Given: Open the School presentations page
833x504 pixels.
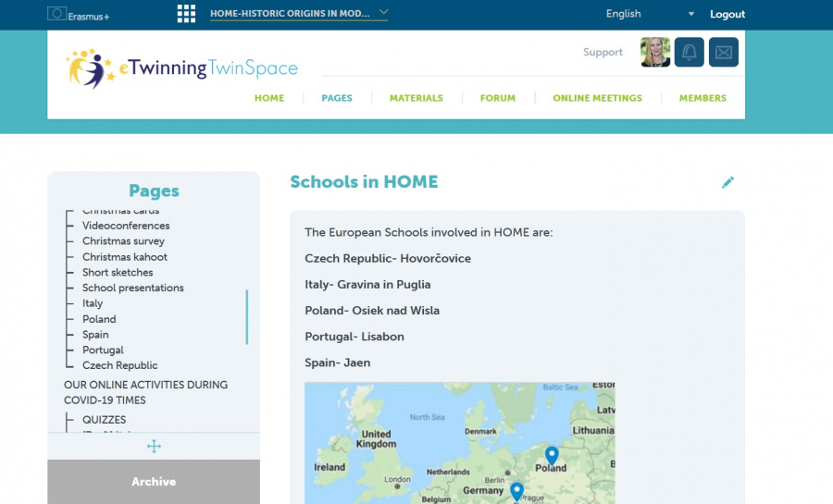Looking at the screenshot, I should [132, 288].
